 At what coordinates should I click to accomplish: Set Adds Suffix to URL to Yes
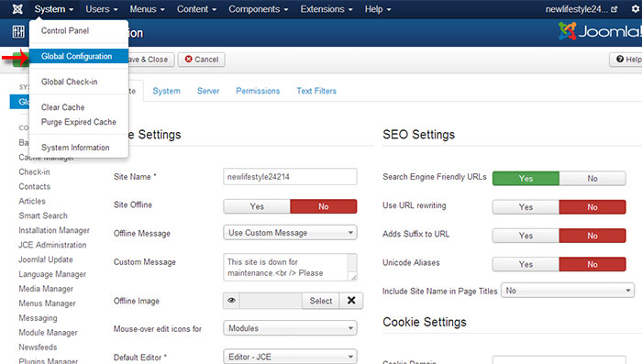pyautogui.click(x=526, y=236)
